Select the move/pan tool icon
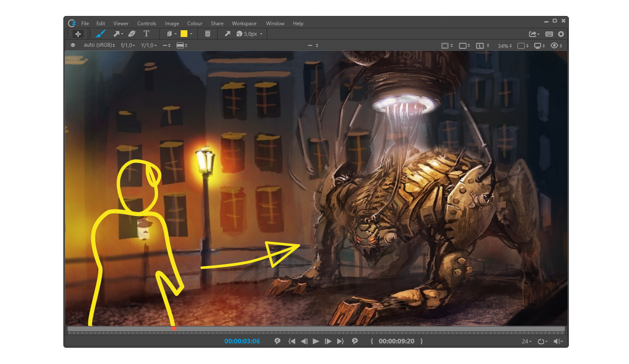Screen dimensions: 629x364 click(78, 34)
